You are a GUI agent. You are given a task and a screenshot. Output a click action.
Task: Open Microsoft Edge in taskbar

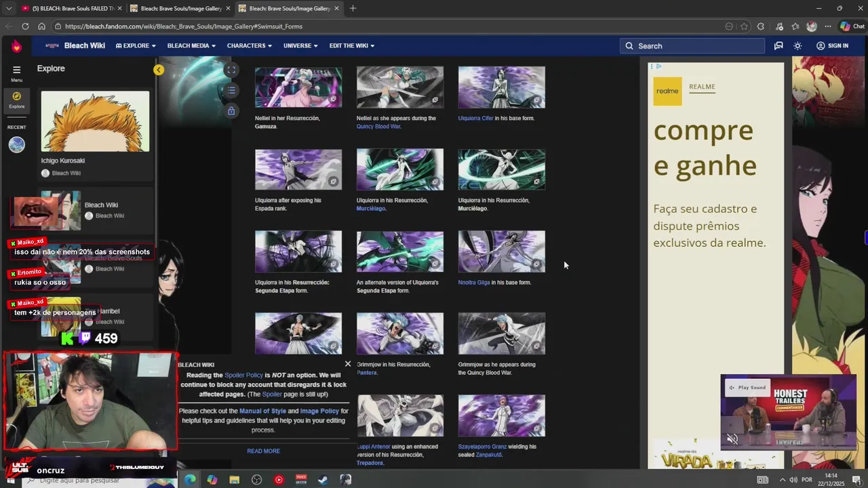(x=190, y=480)
